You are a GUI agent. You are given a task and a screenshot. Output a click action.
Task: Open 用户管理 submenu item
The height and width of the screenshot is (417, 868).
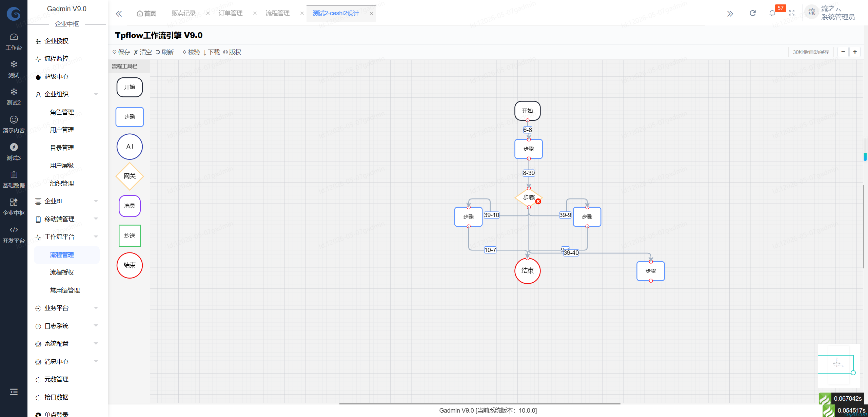point(62,130)
